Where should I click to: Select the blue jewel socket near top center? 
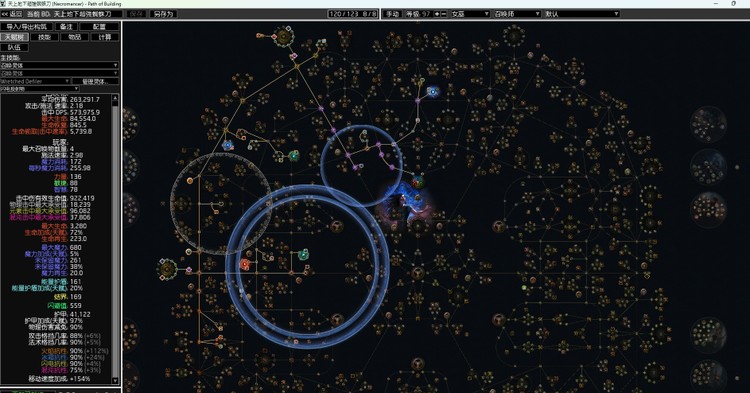433,91
